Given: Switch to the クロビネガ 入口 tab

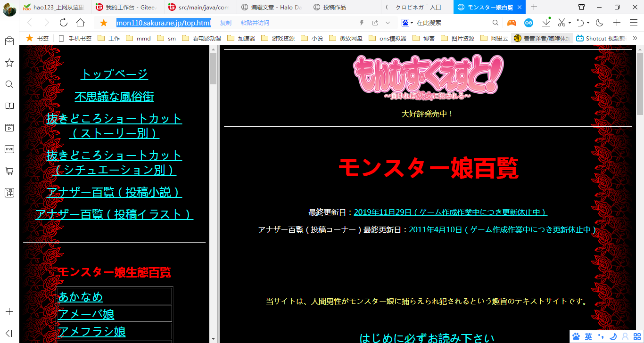Looking at the screenshot, I should [x=417, y=7].
